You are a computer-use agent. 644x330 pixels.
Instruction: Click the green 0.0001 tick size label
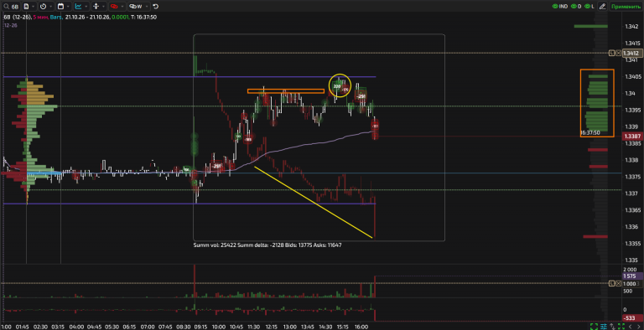pyautogui.click(x=121, y=18)
